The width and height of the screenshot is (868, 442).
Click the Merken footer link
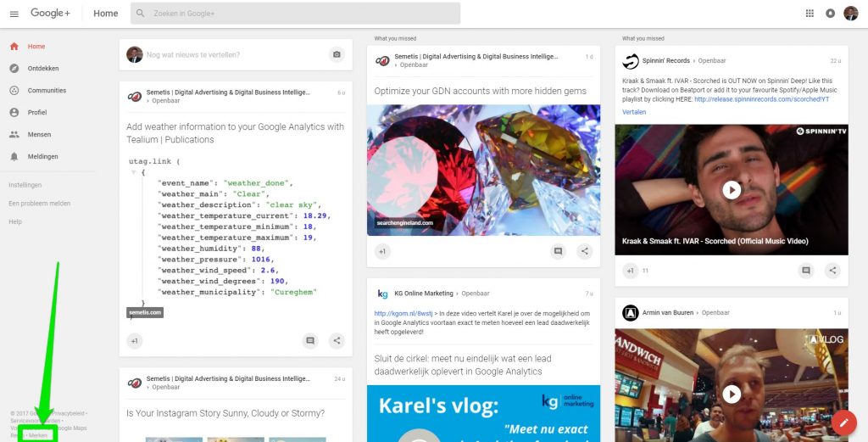point(38,436)
